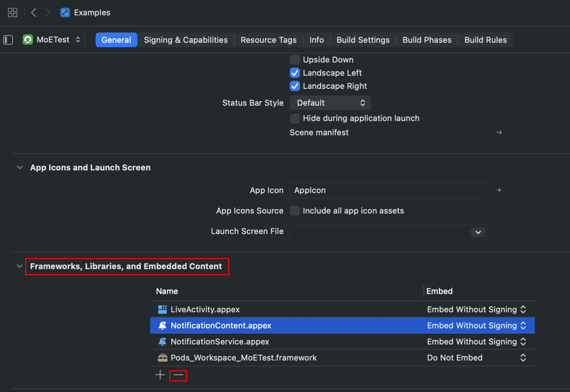The image size is (570, 392).
Task: Go forward with the right chevron
Action: (x=48, y=13)
